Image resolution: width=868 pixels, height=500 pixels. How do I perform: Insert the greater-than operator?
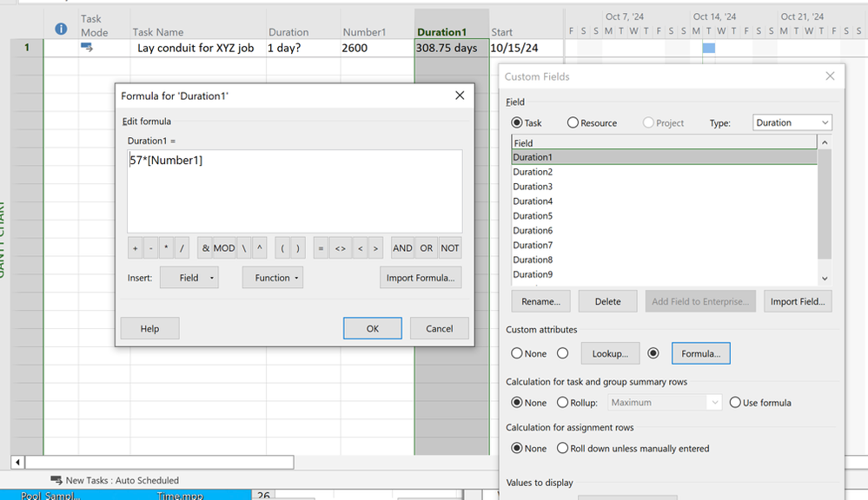tap(375, 248)
